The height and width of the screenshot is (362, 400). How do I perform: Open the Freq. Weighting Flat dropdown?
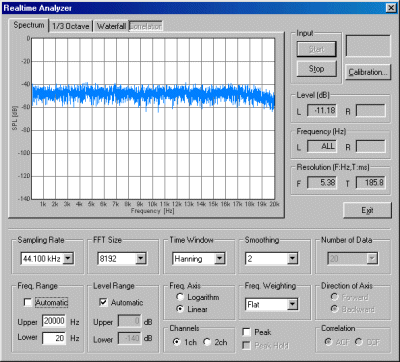(x=292, y=304)
